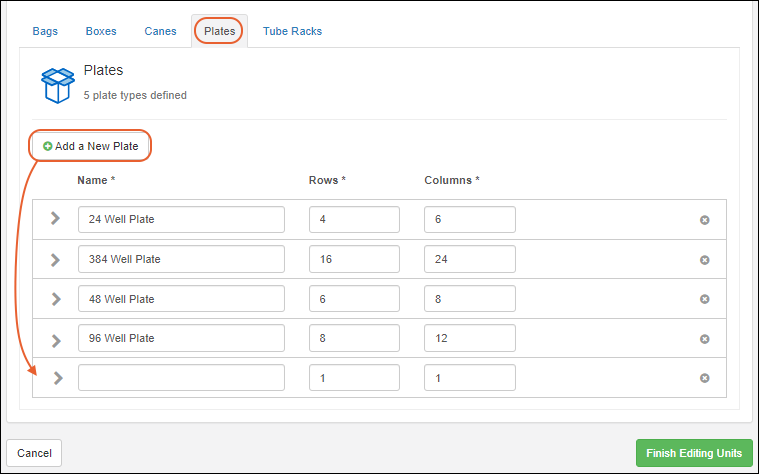Click Add a New Plate button
The width and height of the screenshot is (759, 474).
(91, 146)
